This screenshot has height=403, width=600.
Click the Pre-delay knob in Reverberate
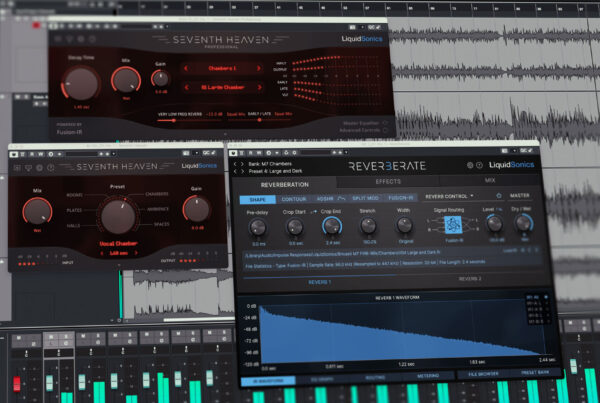coord(258,228)
